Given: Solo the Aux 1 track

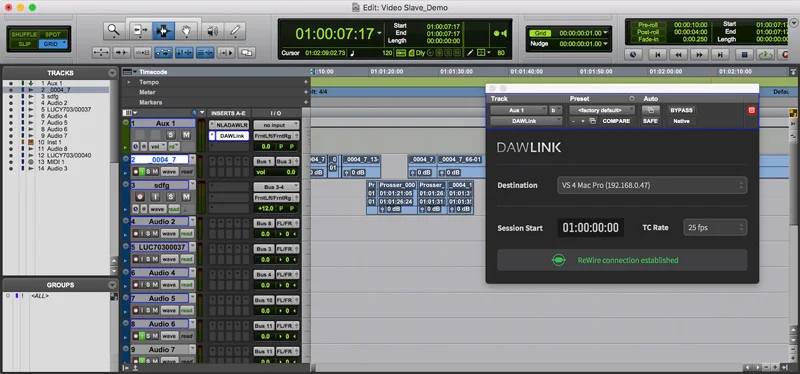Looking at the screenshot, I should (x=171, y=135).
